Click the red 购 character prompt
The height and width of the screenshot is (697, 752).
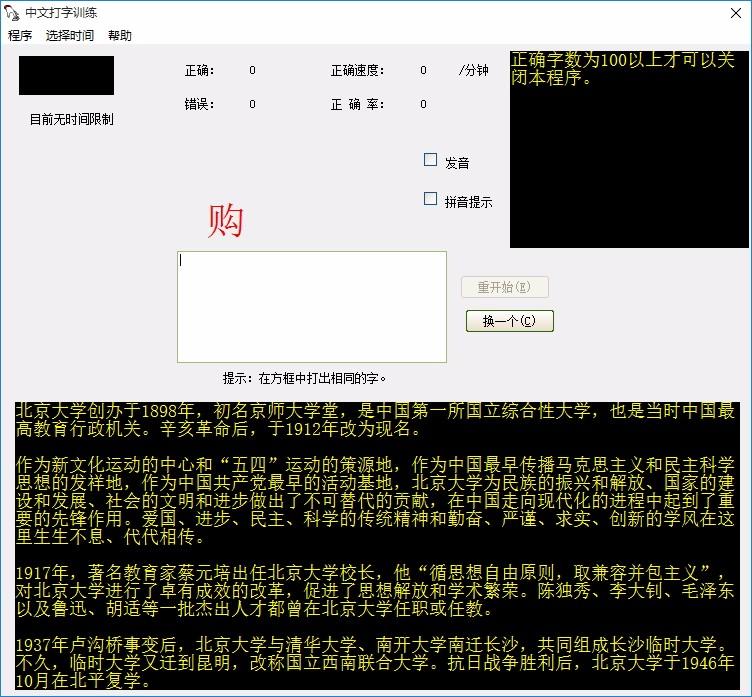click(226, 221)
